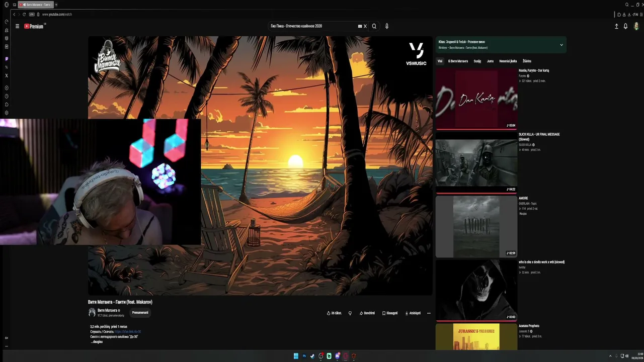This screenshot has height=362, width=644.
Task: Go back in browser history
Action: coord(14,14)
